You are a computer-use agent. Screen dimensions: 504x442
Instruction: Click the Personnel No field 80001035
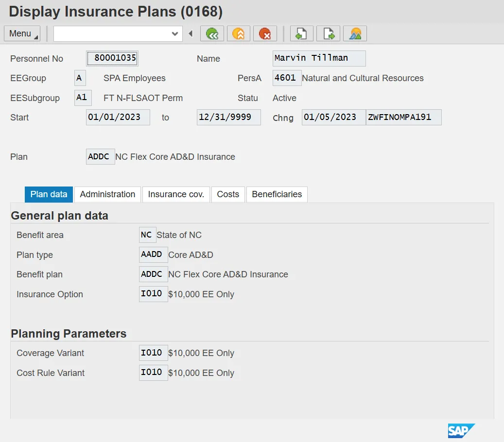point(112,58)
